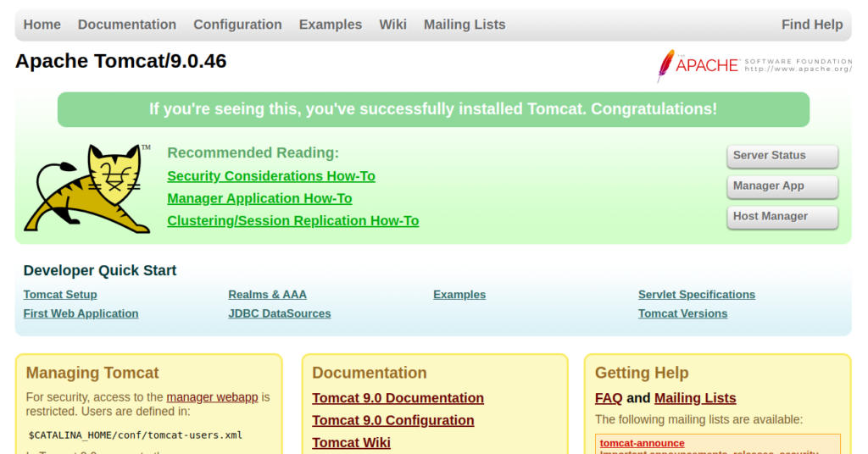Image resolution: width=868 pixels, height=454 pixels.
Task: Launch the Manager App button
Action: pos(782,186)
